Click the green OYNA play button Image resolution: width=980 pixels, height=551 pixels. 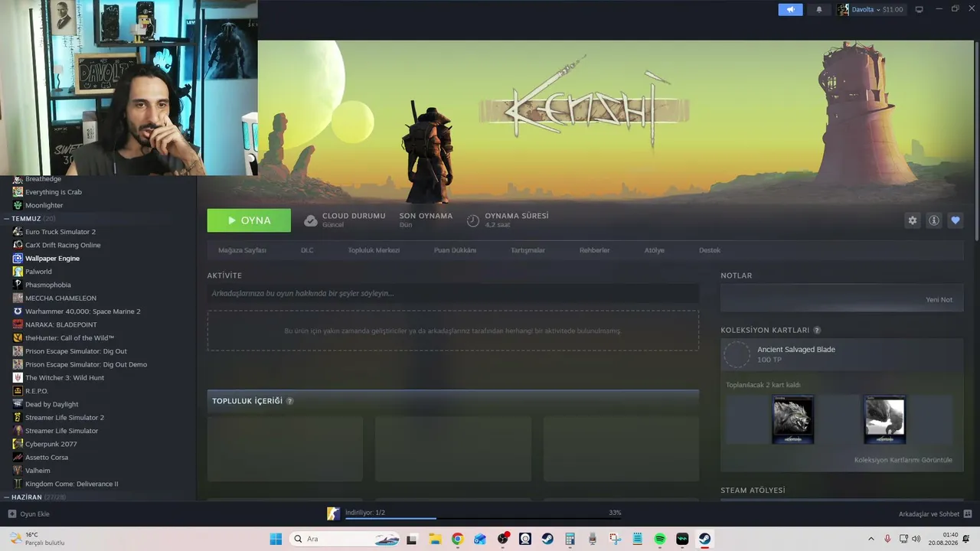pyautogui.click(x=249, y=220)
